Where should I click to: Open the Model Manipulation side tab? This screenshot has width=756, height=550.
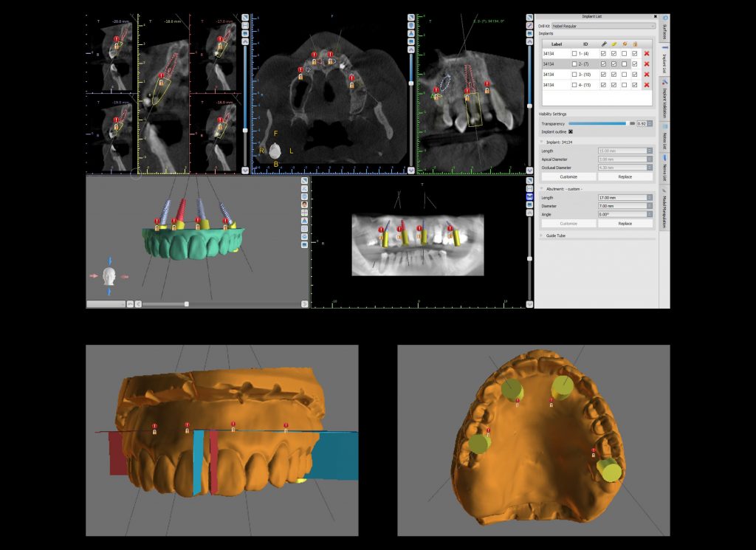664,212
